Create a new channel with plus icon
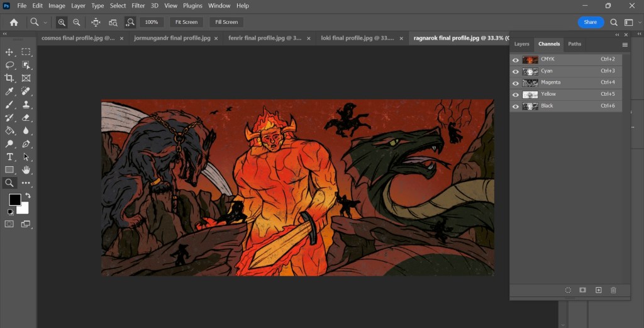The width and height of the screenshot is (644, 328). coord(598,290)
